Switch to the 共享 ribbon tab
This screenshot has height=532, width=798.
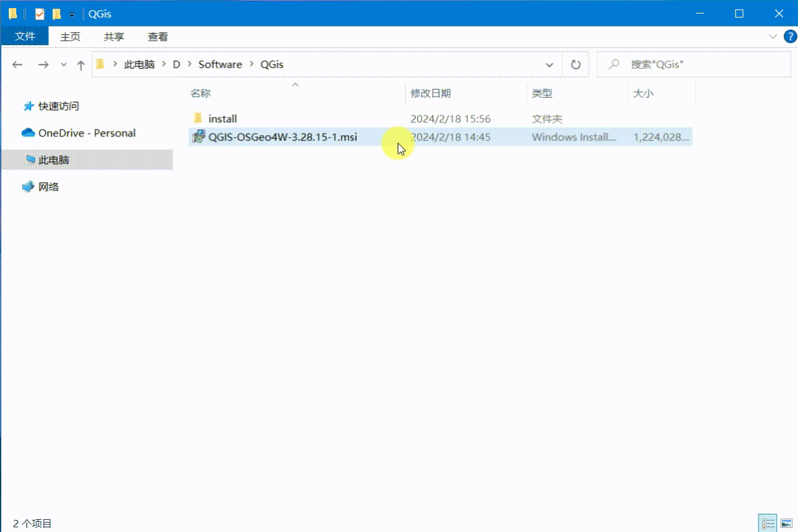(x=114, y=36)
